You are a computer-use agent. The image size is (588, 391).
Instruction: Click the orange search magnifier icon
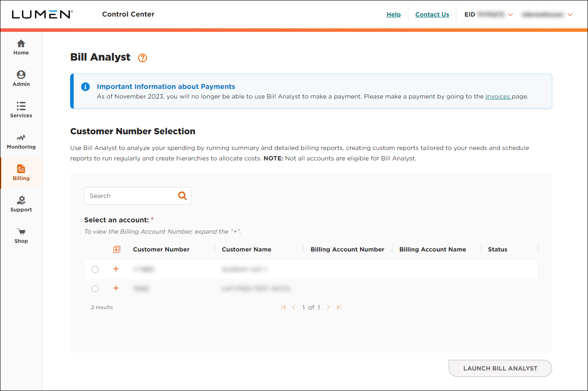point(183,196)
